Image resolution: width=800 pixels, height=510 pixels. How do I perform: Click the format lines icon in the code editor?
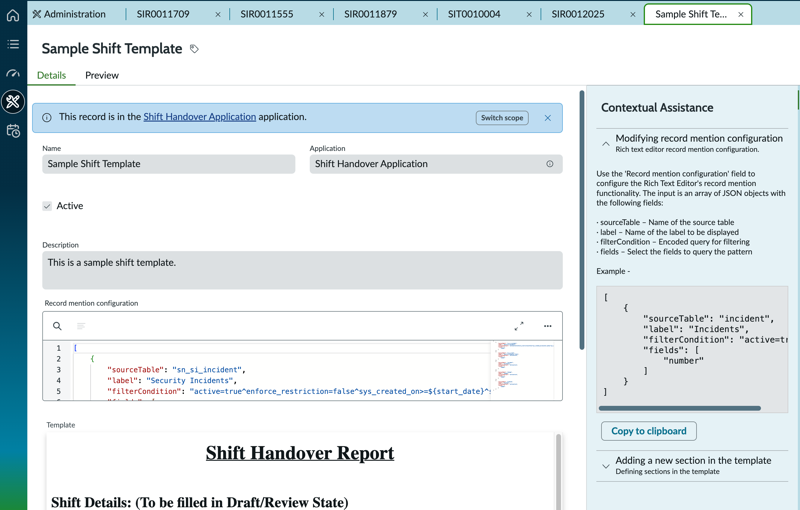tap(81, 326)
